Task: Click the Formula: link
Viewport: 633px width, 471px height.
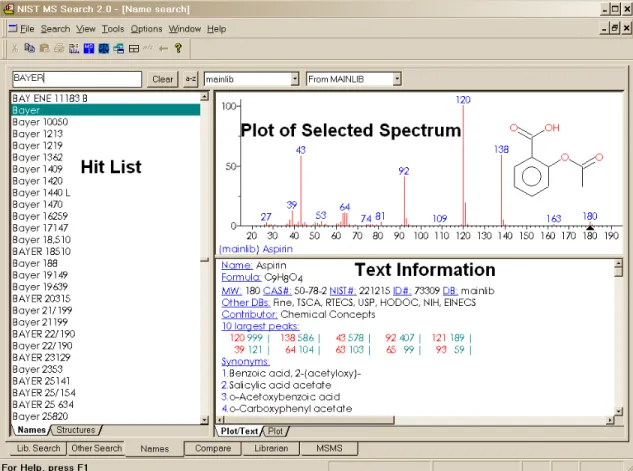Action: click(241, 277)
